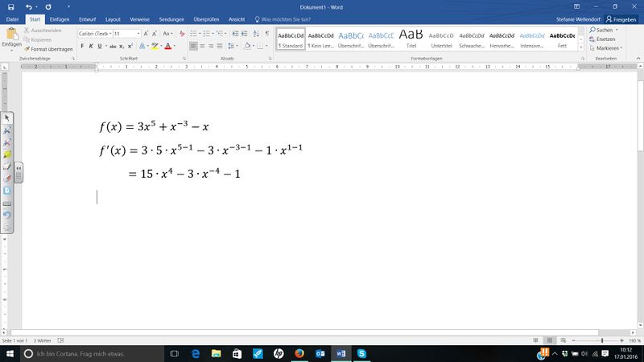Switch to the Überprüfen tab
The width and height of the screenshot is (644, 362).
[207, 18]
